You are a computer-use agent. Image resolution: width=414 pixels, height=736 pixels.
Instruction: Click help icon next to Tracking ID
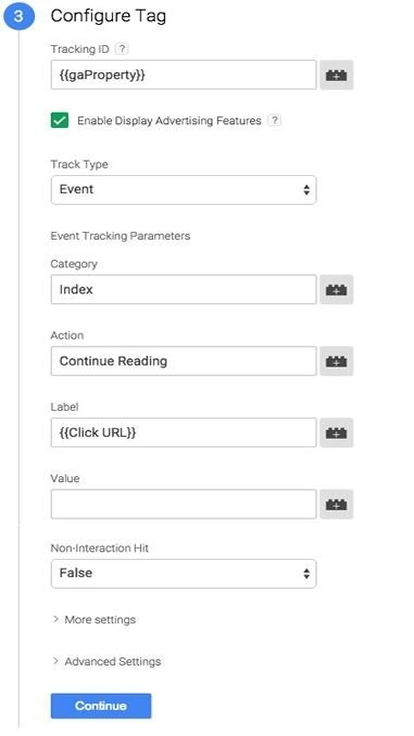tap(122, 49)
